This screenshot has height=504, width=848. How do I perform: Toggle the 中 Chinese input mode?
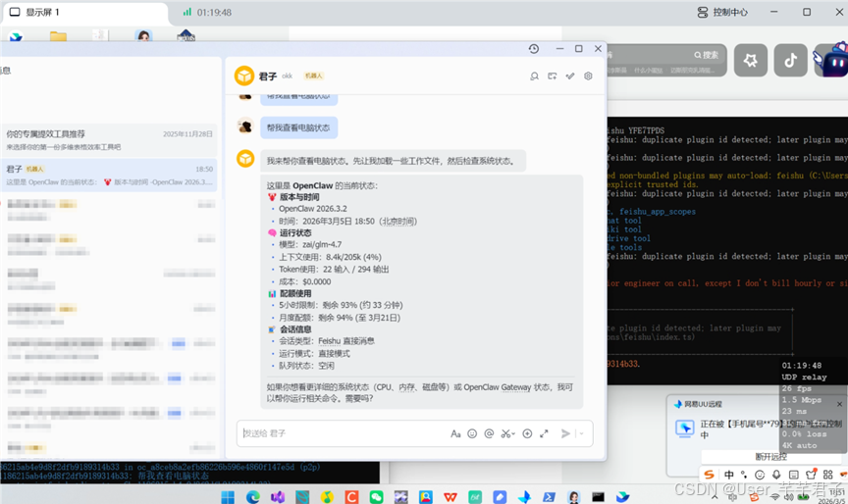point(729,475)
